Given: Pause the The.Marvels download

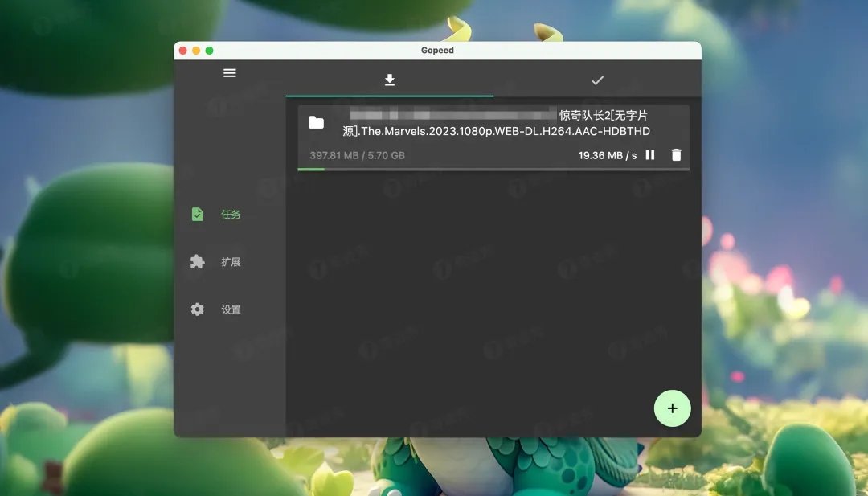Looking at the screenshot, I should coord(650,155).
